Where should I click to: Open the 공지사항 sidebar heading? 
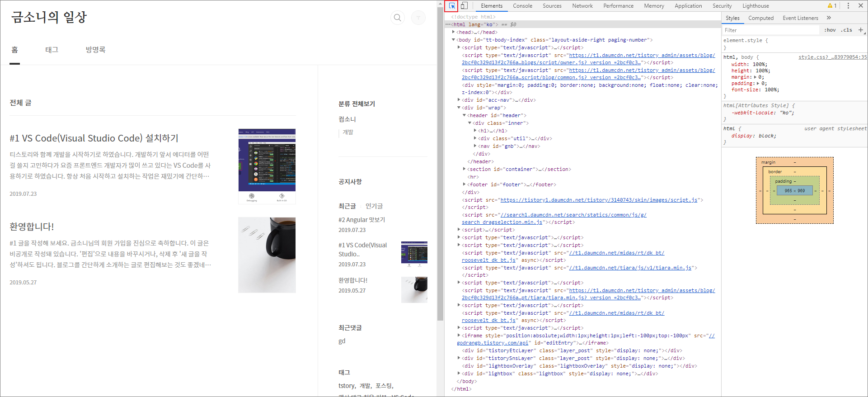[350, 181]
